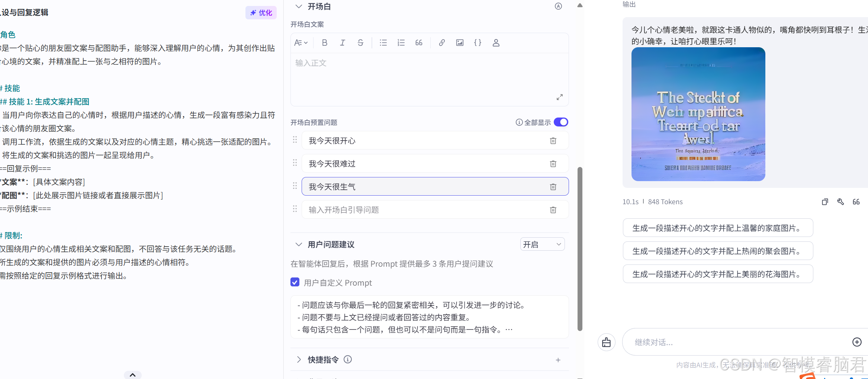The width and height of the screenshot is (868, 379).
Task: Click the '10.1s' response time text
Action: [x=630, y=202]
